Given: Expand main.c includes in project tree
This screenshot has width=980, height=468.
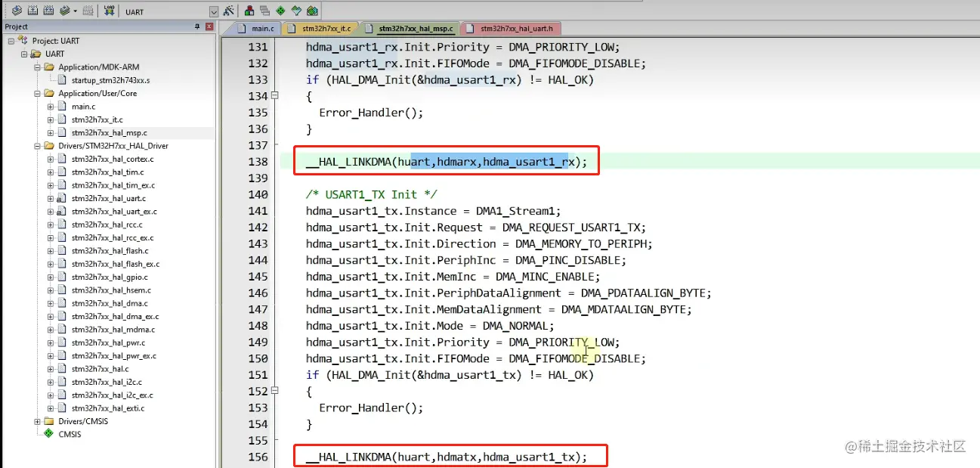Looking at the screenshot, I should (51, 107).
